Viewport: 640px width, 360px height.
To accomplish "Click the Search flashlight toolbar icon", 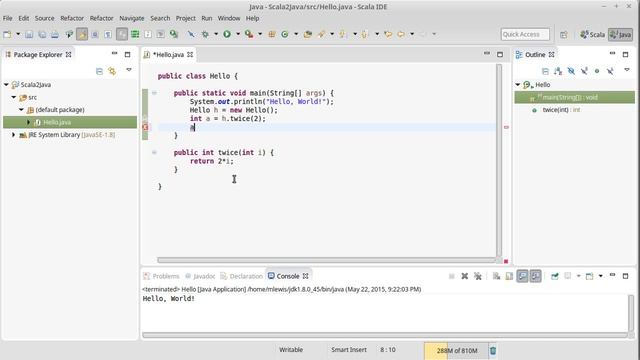I will pyautogui.click(x=322, y=34).
